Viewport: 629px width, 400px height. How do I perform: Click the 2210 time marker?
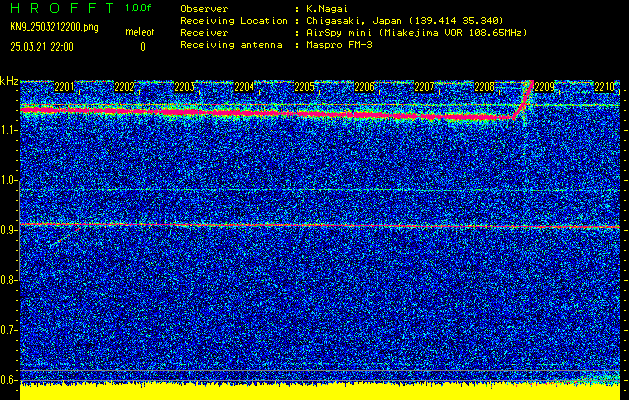pyautogui.click(x=605, y=87)
